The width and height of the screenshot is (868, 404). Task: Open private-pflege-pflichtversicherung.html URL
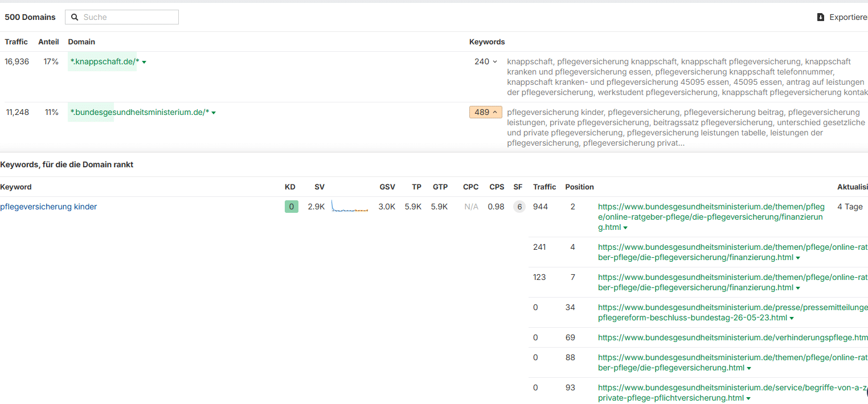tap(732, 393)
